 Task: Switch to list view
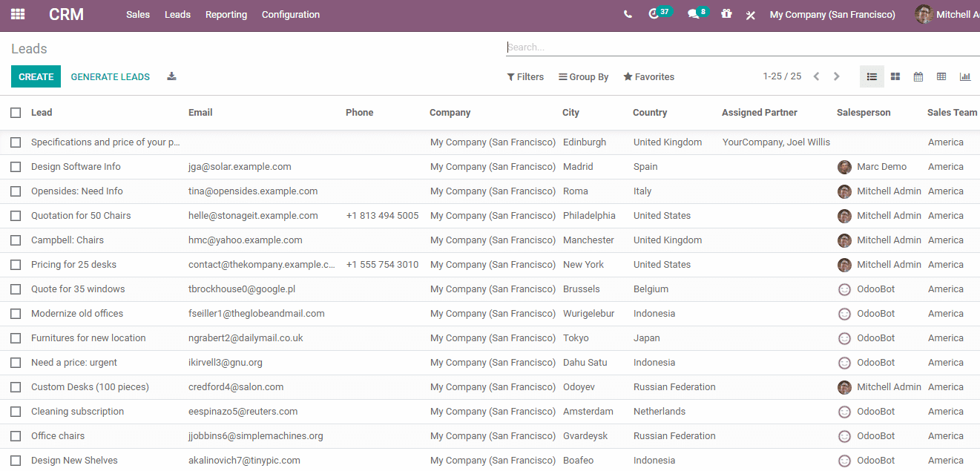(872, 76)
